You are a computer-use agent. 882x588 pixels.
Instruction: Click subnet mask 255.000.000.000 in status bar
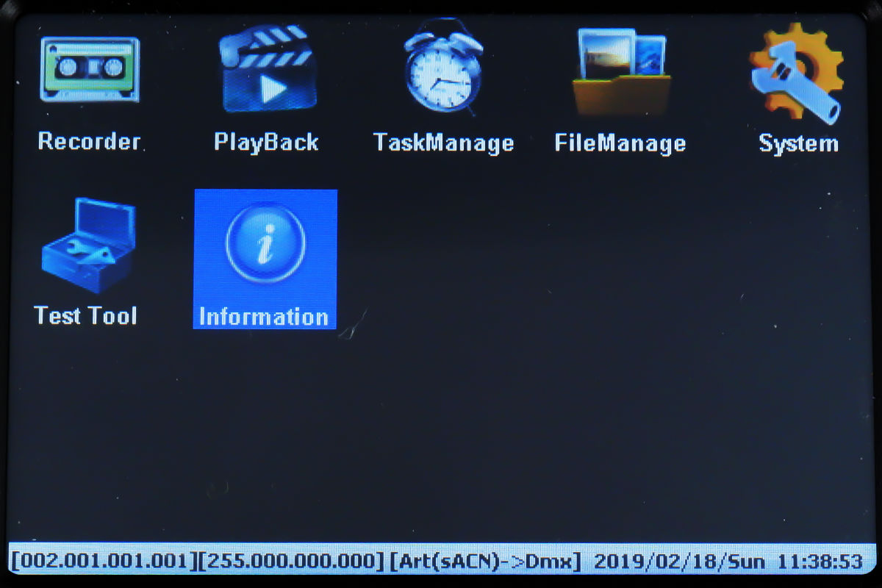point(293,562)
